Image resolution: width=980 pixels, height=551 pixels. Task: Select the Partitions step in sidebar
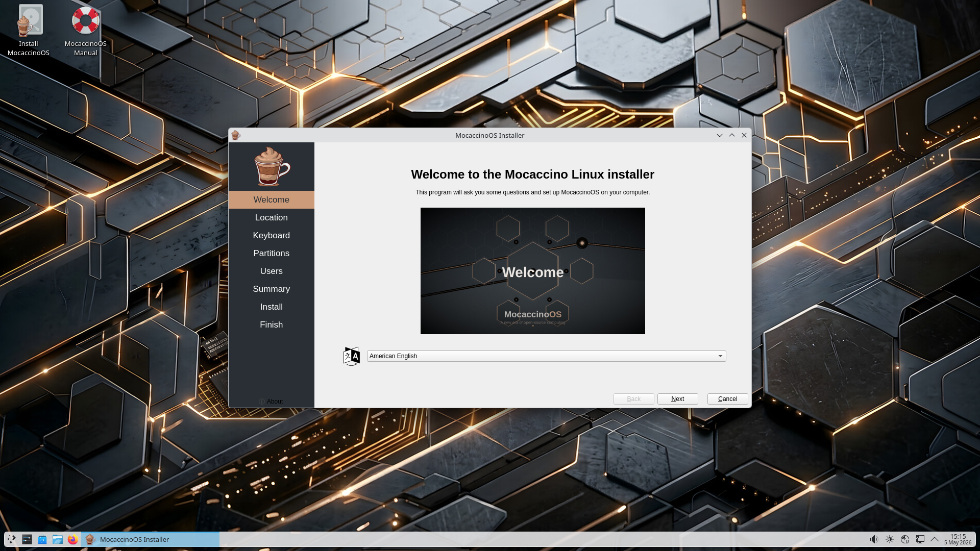click(272, 254)
